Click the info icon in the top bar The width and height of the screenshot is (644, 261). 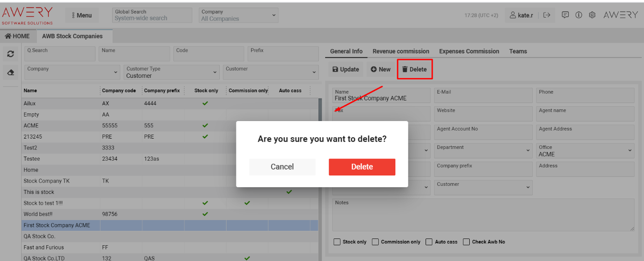pyautogui.click(x=579, y=15)
